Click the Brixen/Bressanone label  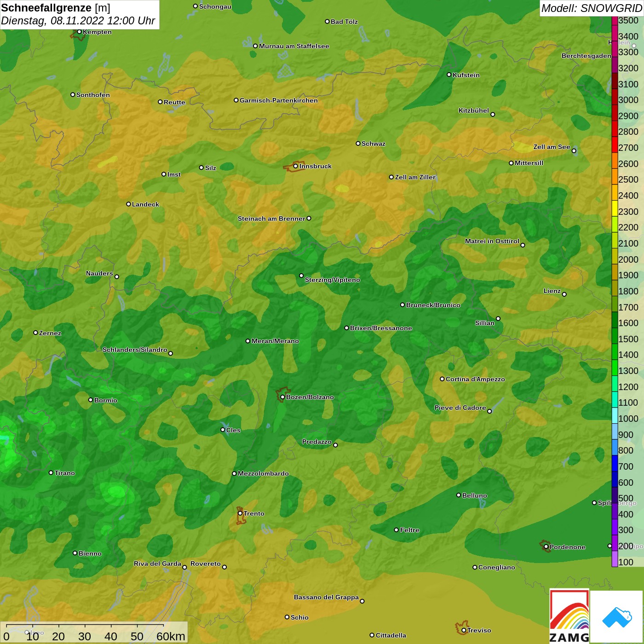point(381,328)
